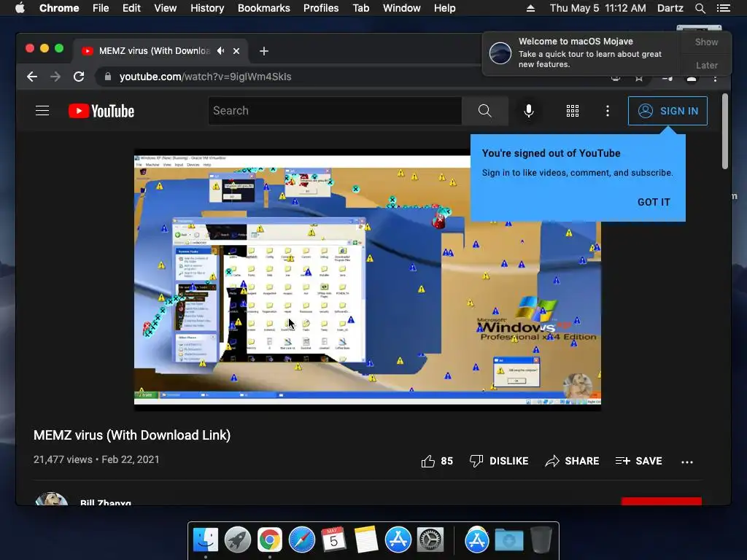747x560 pixels.
Task: Open the SHARE arrow option
Action: pos(572,461)
